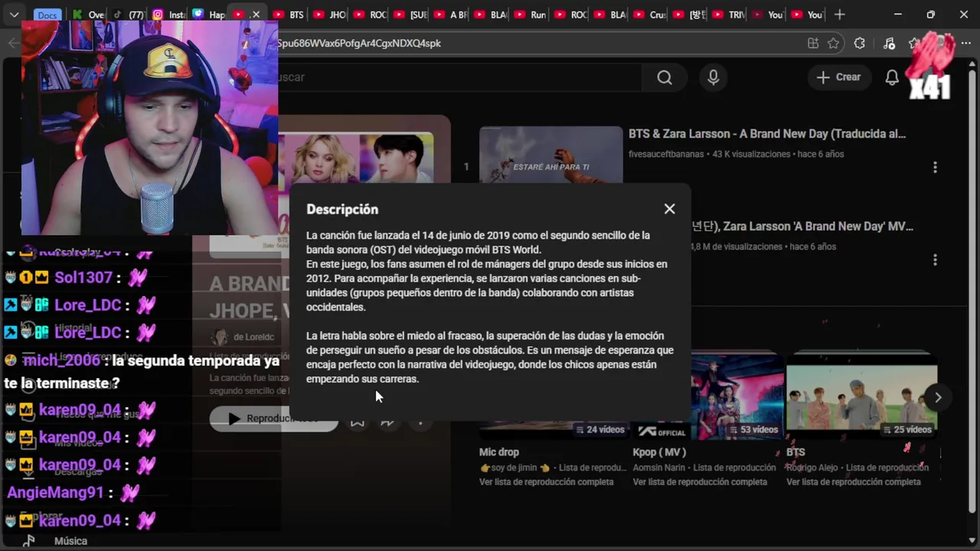
Task: Open the 'BTS & Zara Larsson - A Brand New Day' video title
Action: (x=767, y=134)
